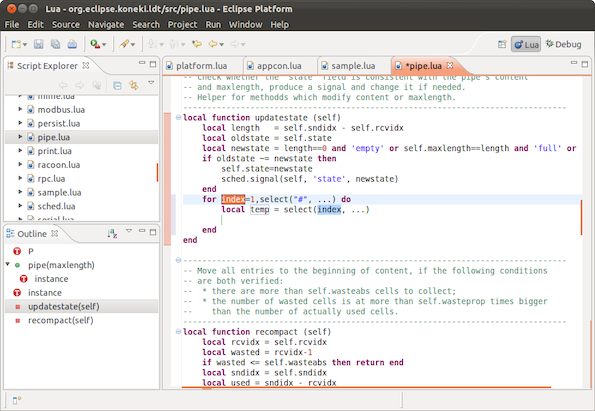Select updatestate(self) in the Outline
The width and height of the screenshot is (595, 411).
(x=63, y=307)
